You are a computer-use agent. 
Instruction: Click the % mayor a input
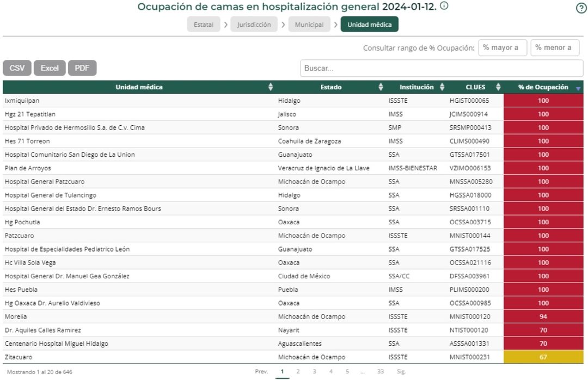(503, 48)
